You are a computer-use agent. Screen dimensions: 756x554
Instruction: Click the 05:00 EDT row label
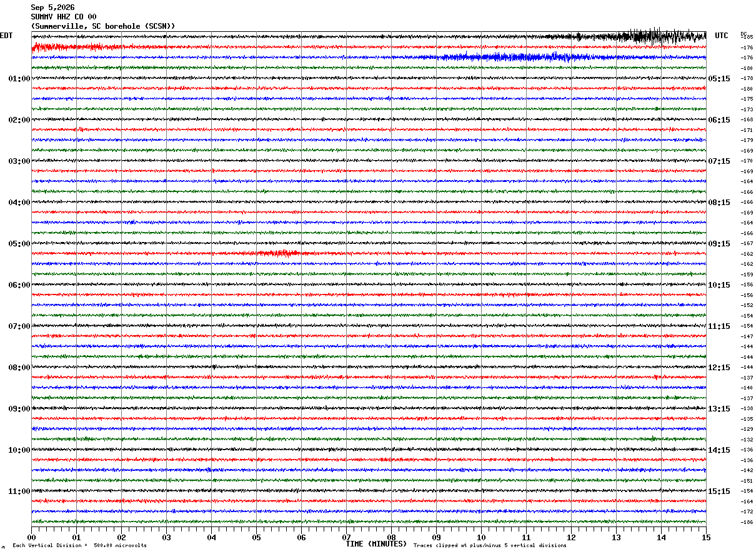[19, 244]
